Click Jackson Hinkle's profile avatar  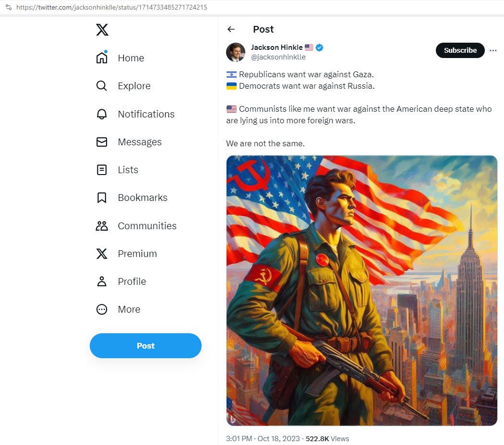[x=235, y=52]
